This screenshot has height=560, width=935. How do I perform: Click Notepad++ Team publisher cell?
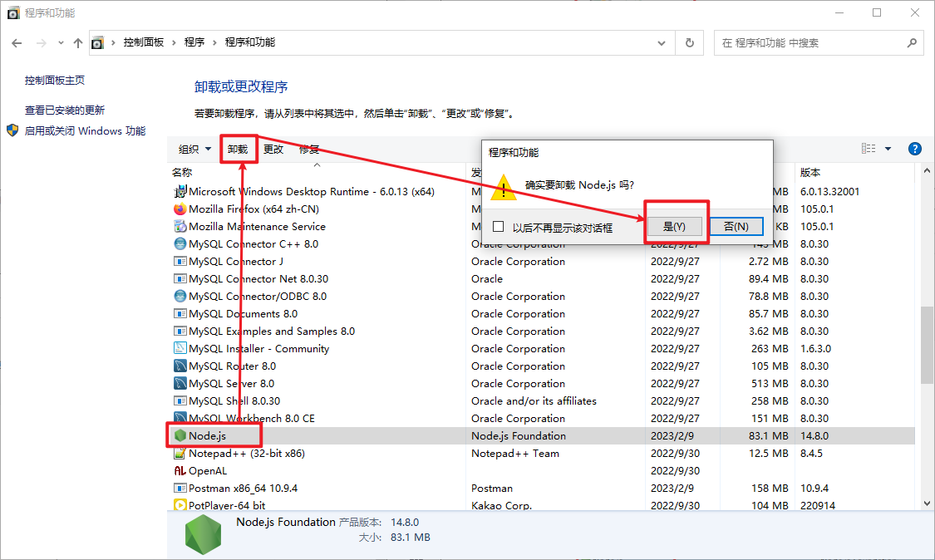pyautogui.click(x=515, y=454)
